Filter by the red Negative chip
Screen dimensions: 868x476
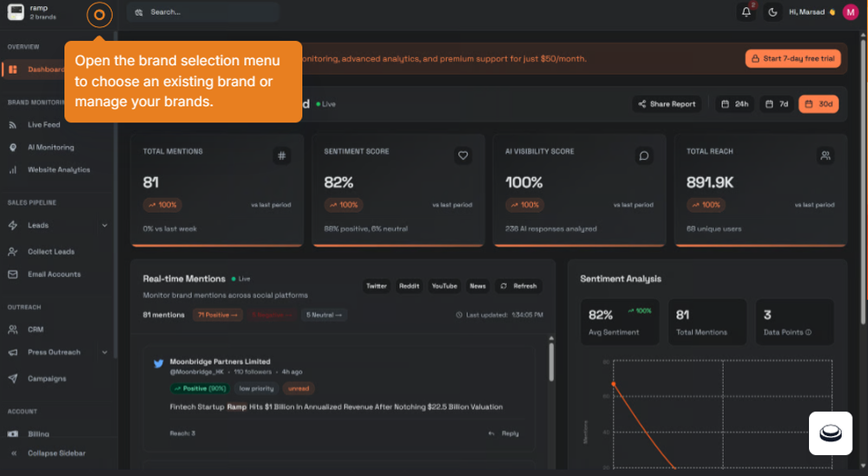[x=272, y=314]
